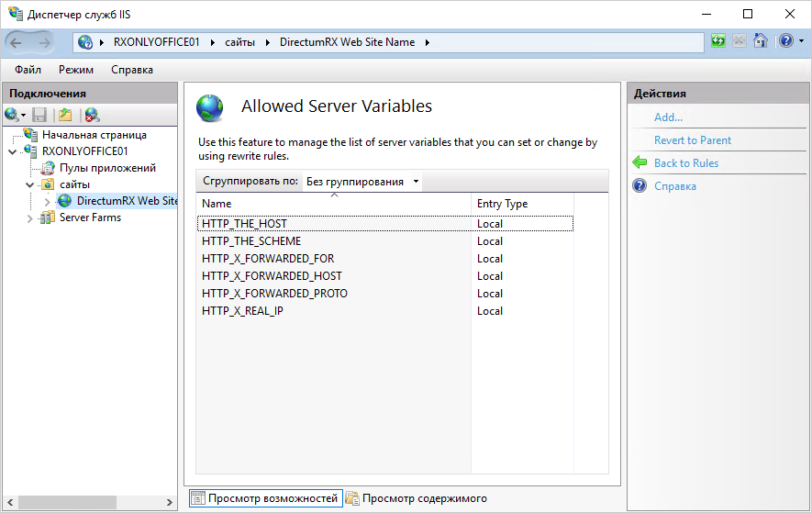812x513 pixels.
Task: Open the grouping dropdown 'Без группирования'
Action: point(362,182)
